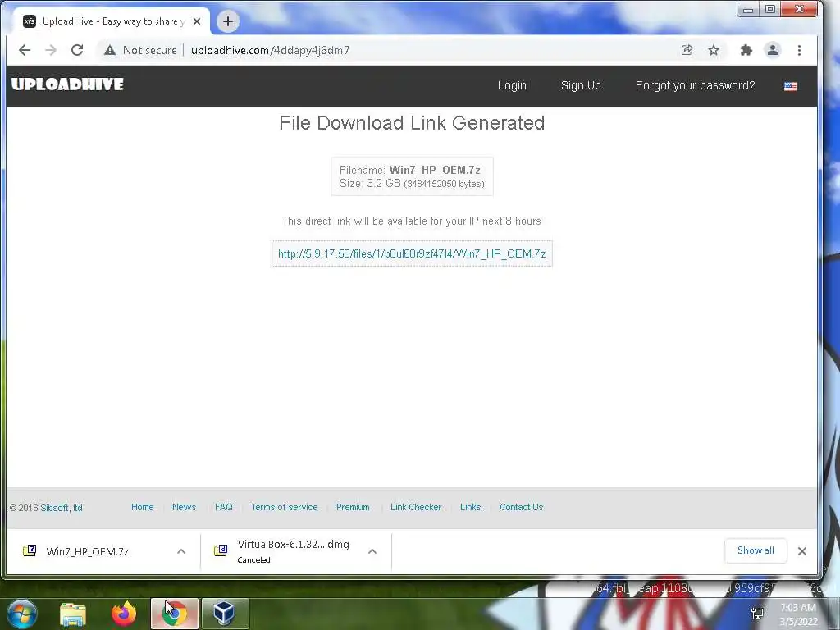The width and height of the screenshot is (840, 630).
Task: Open VirtualBox from the taskbar
Action: [x=225, y=614]
